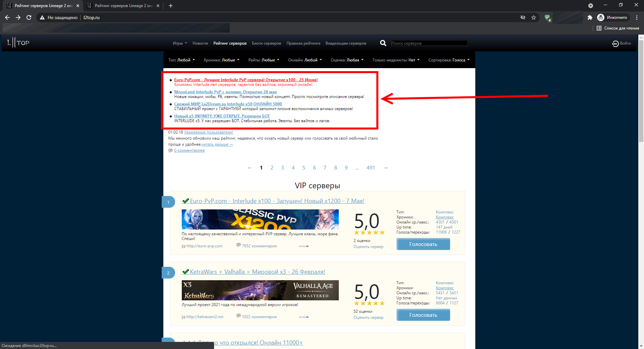Click the search magnifier icon

(383, 43)
